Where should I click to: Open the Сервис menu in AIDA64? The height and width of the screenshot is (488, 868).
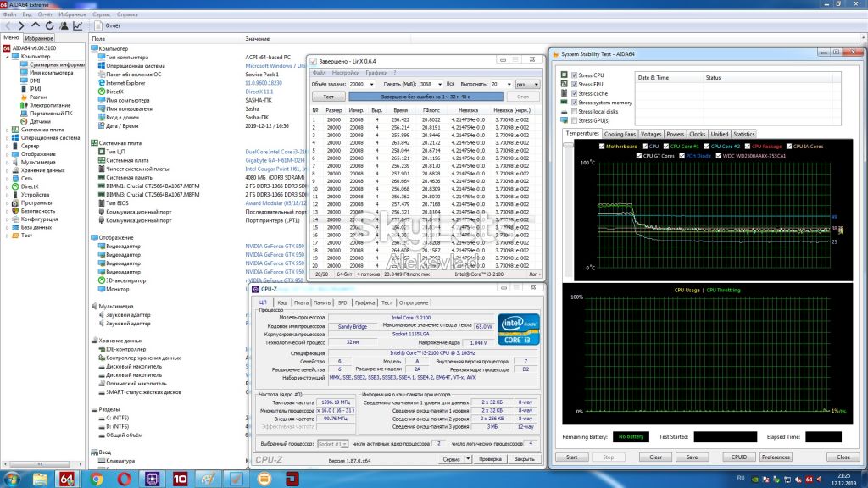pyautogui.click(x=102, y=14)
